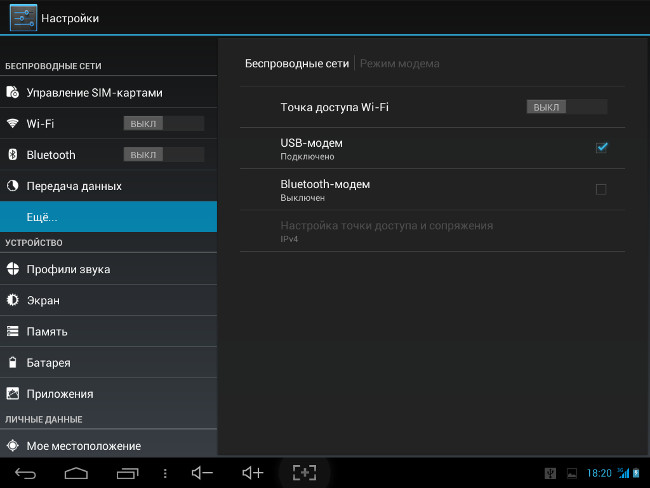Tap the display brightness icon
Image resolution: width=650 pixels, height=488 pixels.
12,300
